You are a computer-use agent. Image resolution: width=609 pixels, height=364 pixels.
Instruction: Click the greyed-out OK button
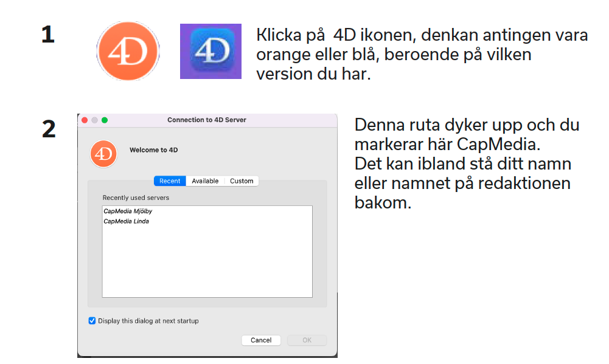click(x=307, y=340)
